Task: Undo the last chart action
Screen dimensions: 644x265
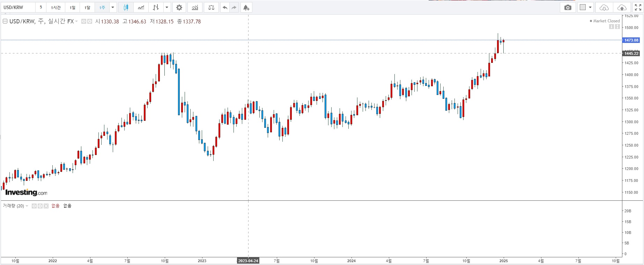Action: click(x=225, y=7)
